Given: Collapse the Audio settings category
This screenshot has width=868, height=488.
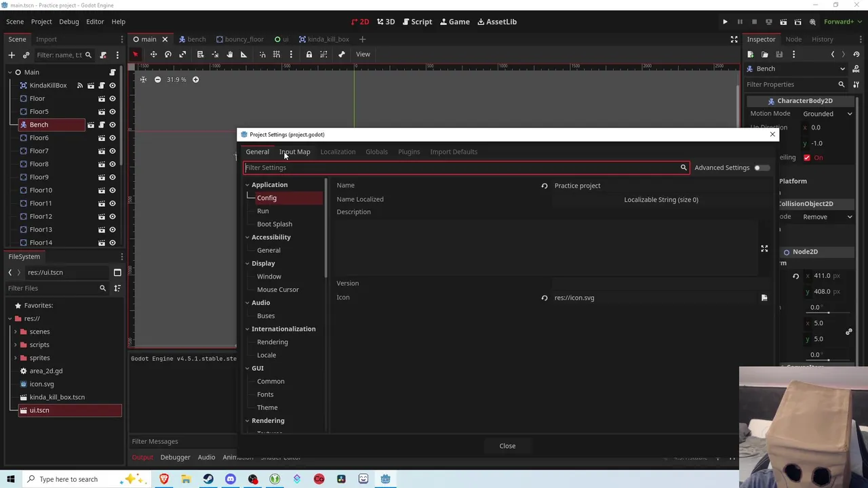Looking at the screenshot, I should pyautogui.click(x=247, y=303).
